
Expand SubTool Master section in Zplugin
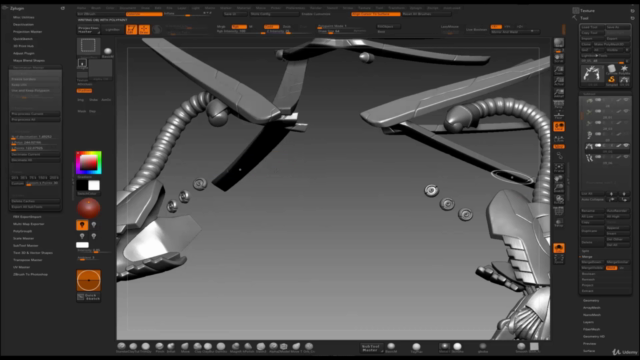pyautogui.click(x=25, y=246)
